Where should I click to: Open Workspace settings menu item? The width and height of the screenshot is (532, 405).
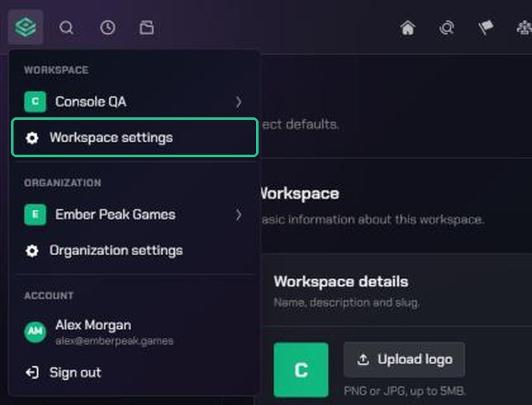(134, 137)
